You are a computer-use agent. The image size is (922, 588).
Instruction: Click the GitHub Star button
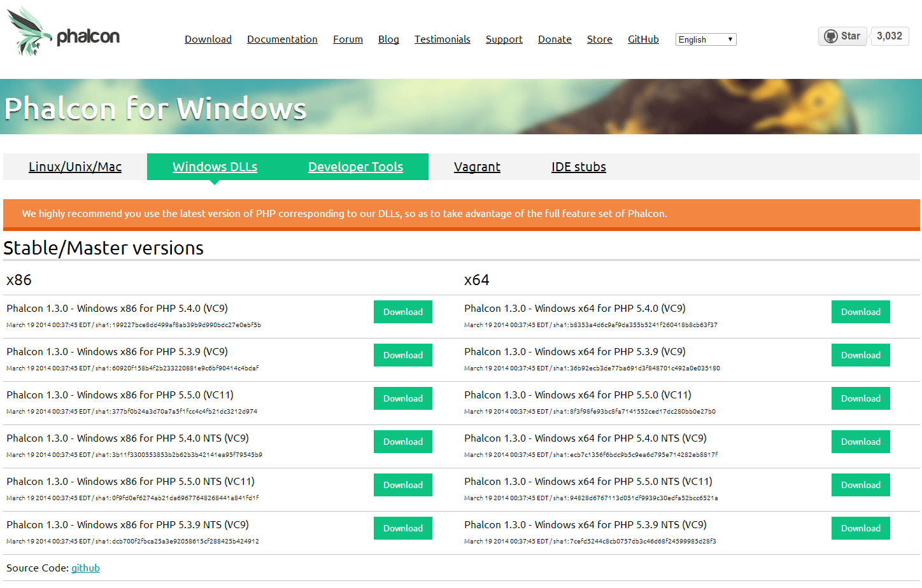click(842, 36)
